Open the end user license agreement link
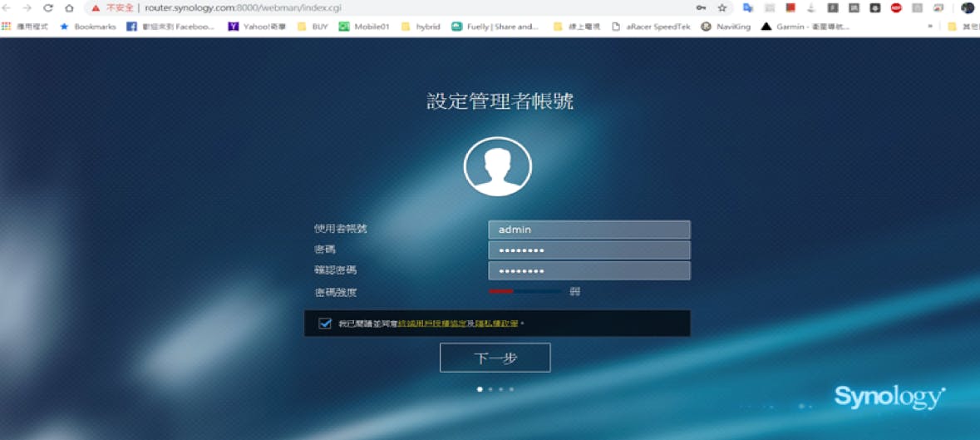Image resolution: width=980 pixels, height=440 pixels. [432, 323]
